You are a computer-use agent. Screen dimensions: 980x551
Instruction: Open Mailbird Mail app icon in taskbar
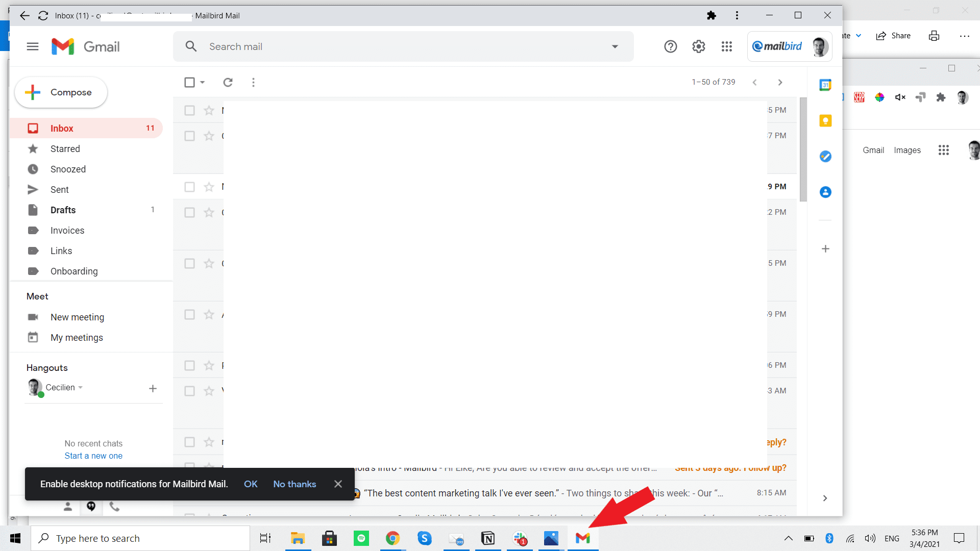coord(582,538)
